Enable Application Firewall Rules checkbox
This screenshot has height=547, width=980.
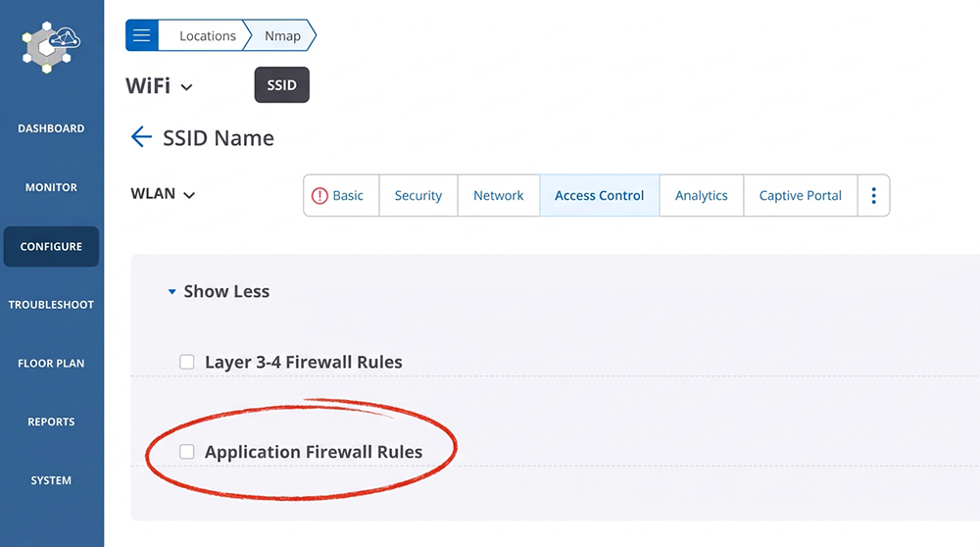(187, 451)
